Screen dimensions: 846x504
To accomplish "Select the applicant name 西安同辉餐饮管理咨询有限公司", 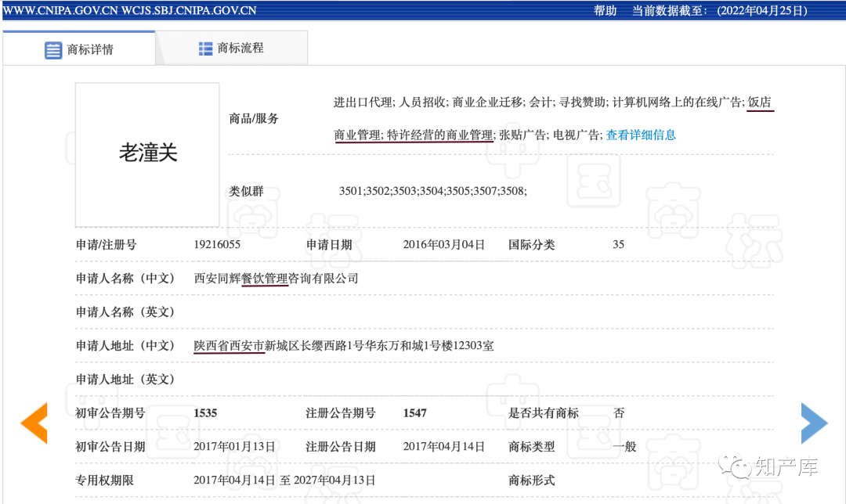I will click(x=276, y=278).
